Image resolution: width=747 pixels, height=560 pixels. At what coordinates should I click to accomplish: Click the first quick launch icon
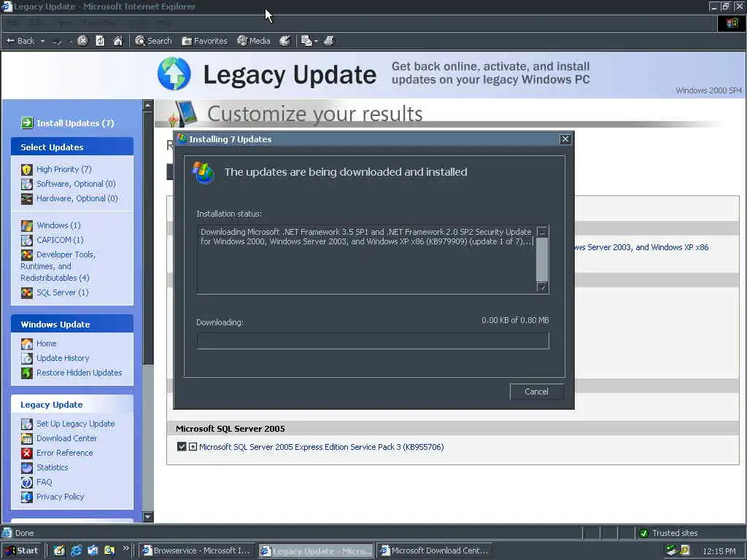tap(59, 551)
